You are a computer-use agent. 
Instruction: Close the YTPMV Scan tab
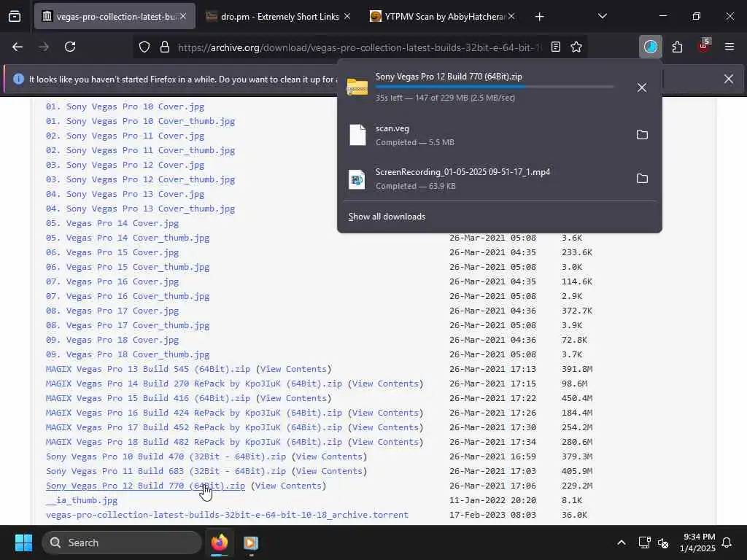click(511, 16)
